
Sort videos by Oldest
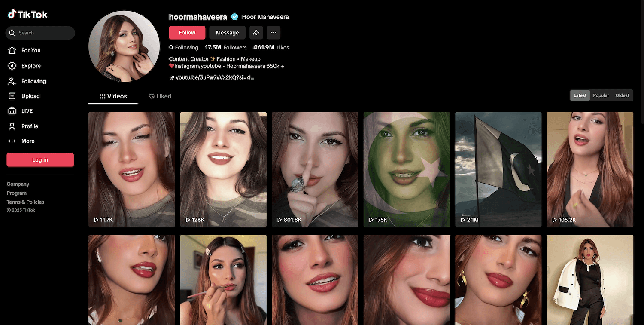coord(622,95)
